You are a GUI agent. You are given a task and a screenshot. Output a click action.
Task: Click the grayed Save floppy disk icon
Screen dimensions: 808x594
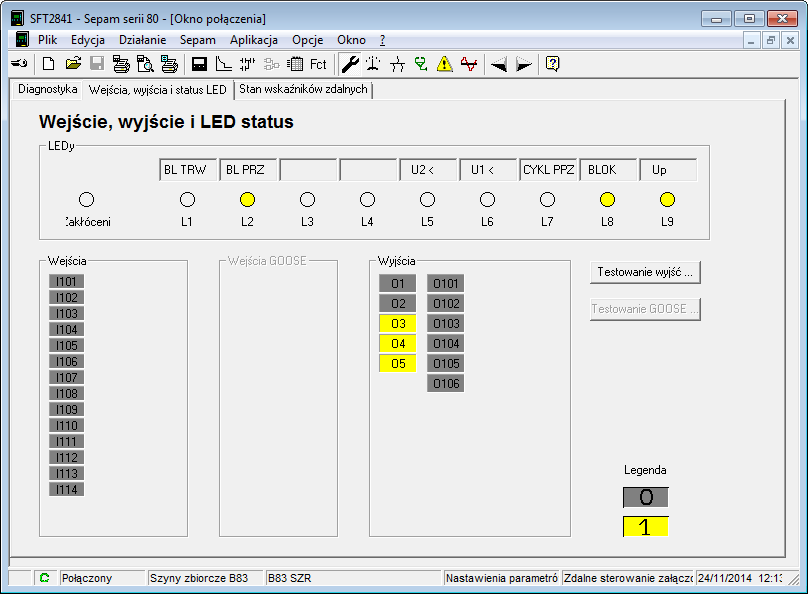coord(97,64)
